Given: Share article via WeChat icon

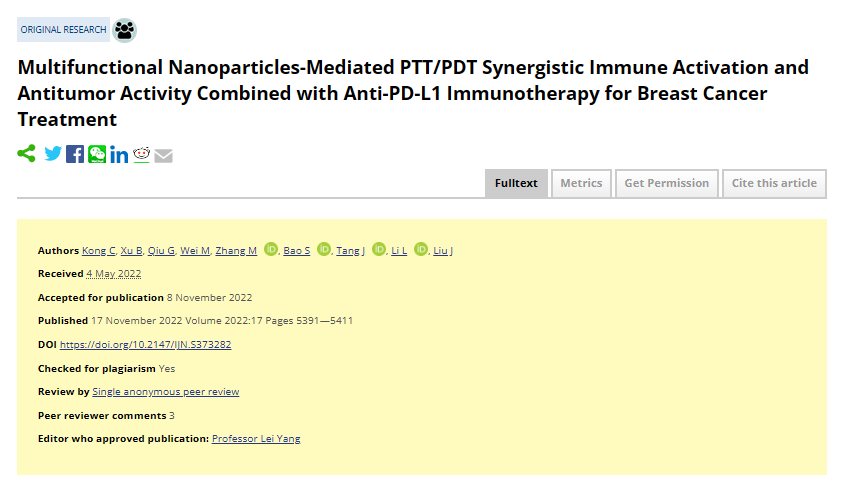Looking at the screenshot, I should pos(97,154).
